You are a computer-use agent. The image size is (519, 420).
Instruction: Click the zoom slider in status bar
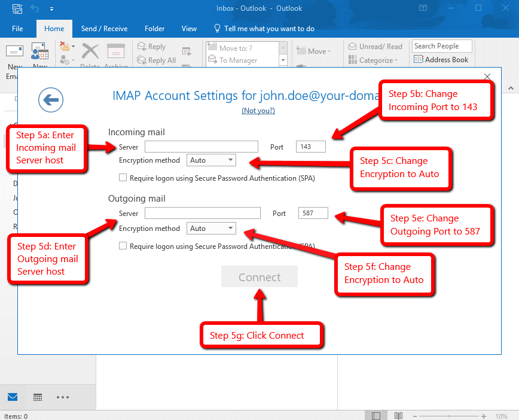pos(449,416)
